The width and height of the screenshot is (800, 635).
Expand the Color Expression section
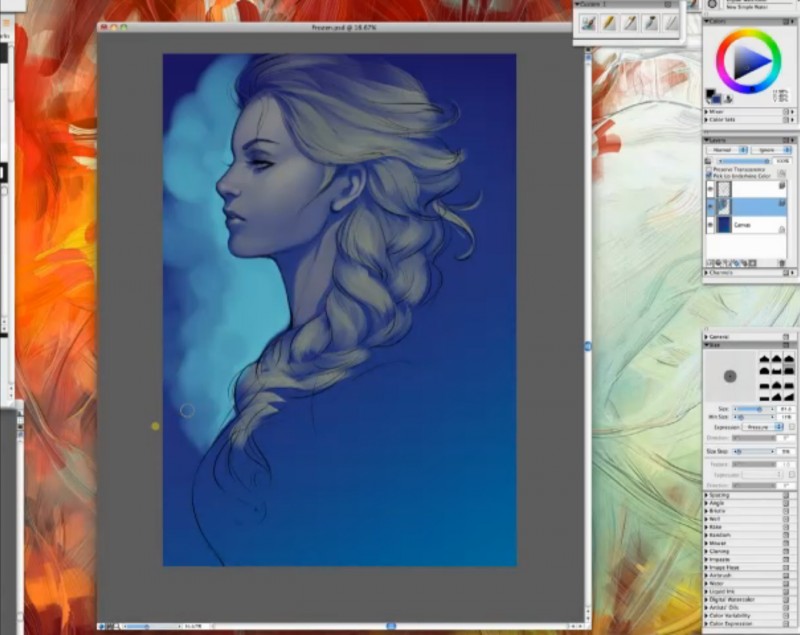[707, 624]
